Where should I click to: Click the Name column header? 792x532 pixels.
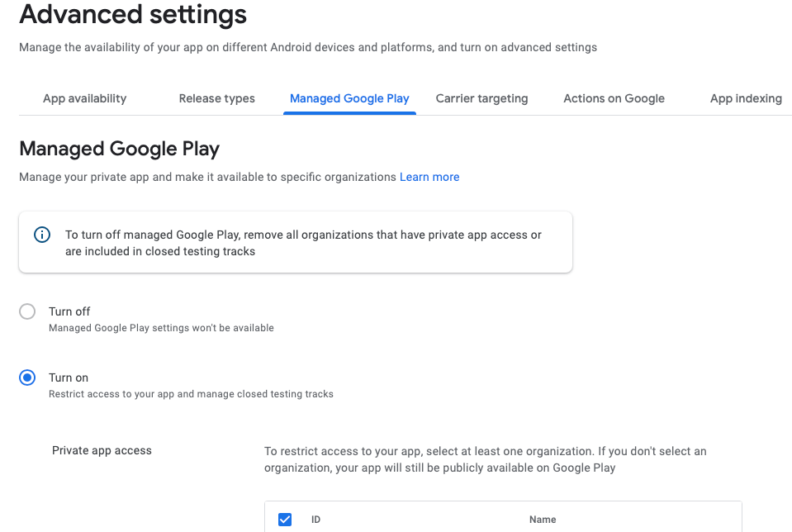[x=543, y=519]
